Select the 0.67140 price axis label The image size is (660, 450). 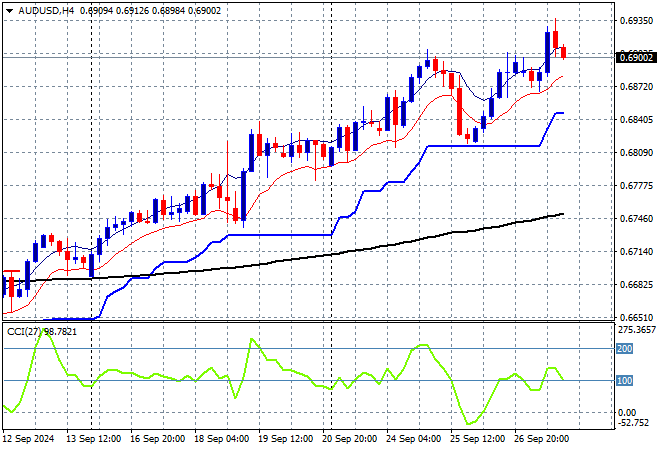tap(636, 252)
